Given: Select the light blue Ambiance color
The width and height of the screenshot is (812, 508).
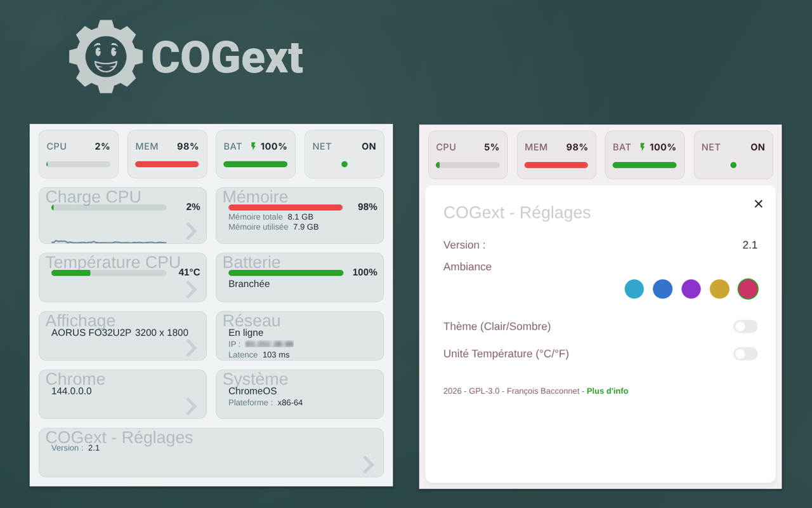Looking at the screenshot, I should tap(634, 289).
